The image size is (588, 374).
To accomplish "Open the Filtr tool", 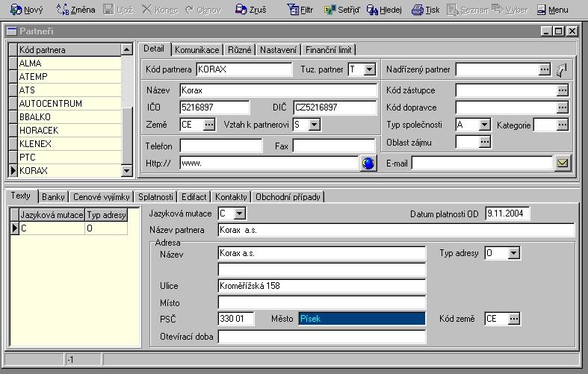I will (293, 10).
